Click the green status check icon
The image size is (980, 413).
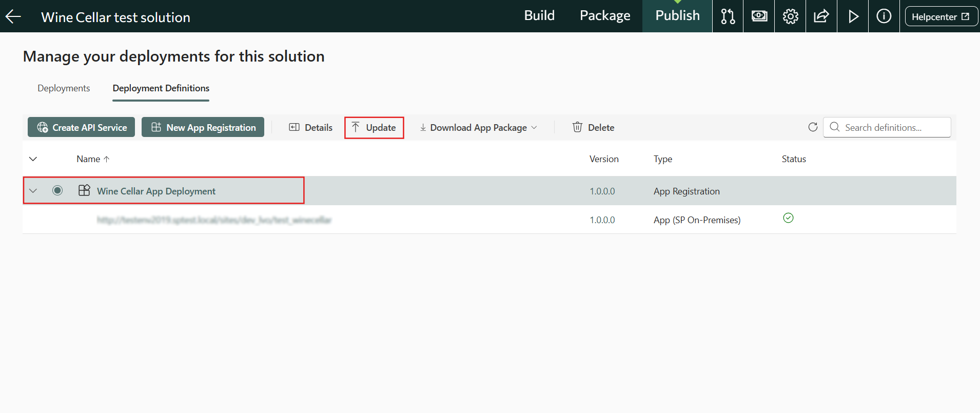coord(789,218)
